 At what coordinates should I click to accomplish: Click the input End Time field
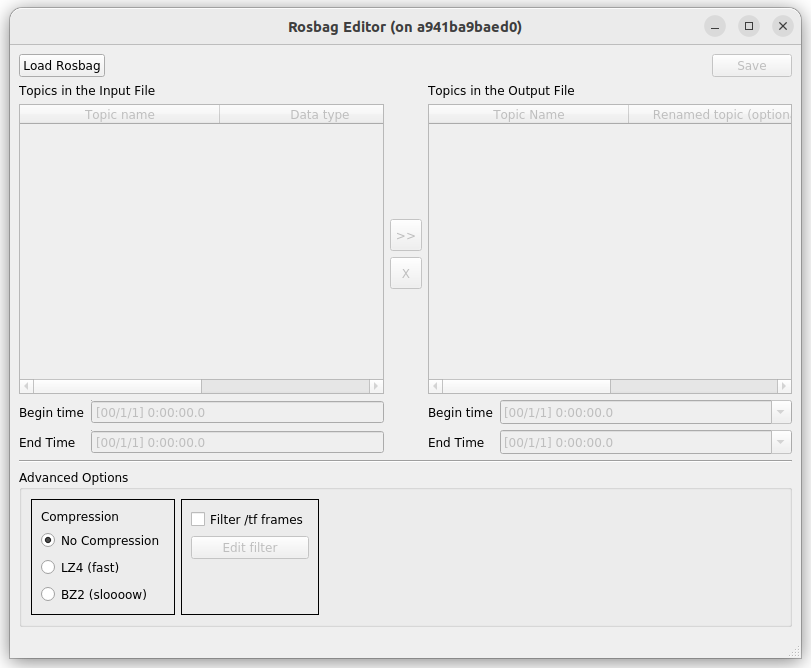[x=237, y=443]
